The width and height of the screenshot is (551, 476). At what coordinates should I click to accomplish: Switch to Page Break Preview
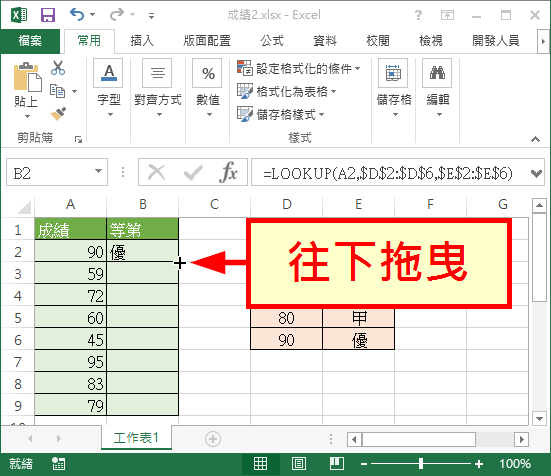337,464
